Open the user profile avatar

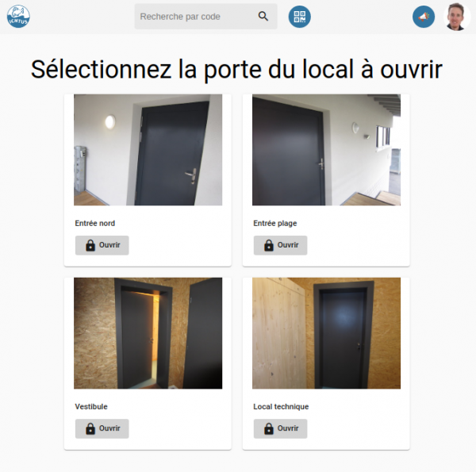pos(457,17)
